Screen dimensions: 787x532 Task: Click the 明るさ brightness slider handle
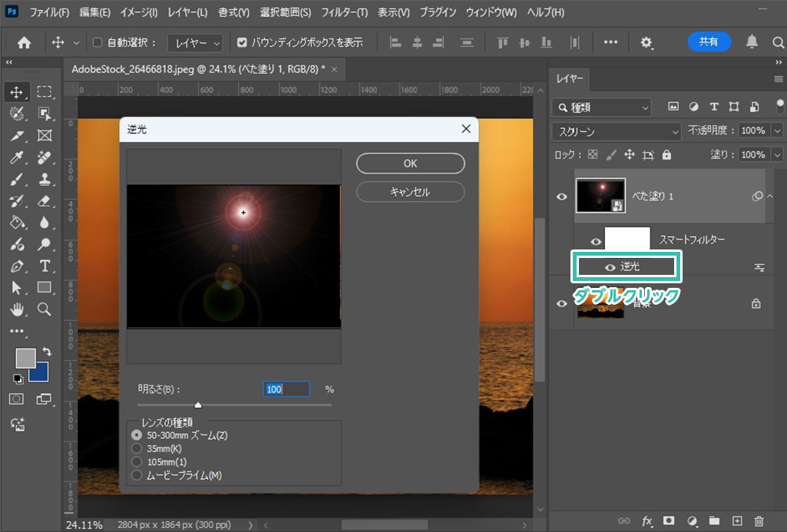198,405
